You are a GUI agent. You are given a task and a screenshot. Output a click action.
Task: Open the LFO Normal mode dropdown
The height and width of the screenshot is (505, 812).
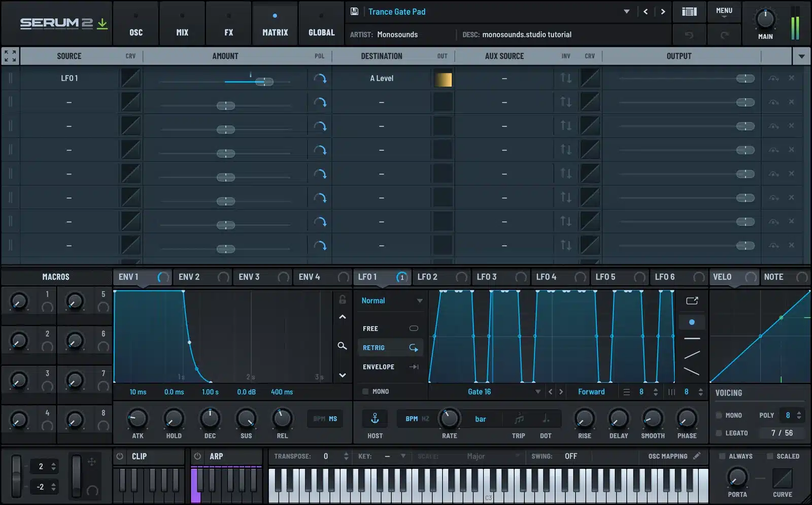click(391, 300)
